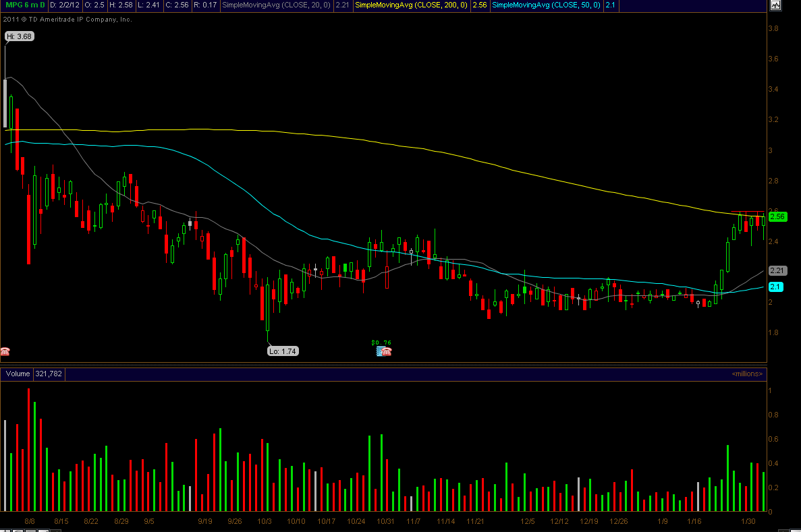Click the 8/15 date on time axis
The image size is (801, 532).
[61, 521]
